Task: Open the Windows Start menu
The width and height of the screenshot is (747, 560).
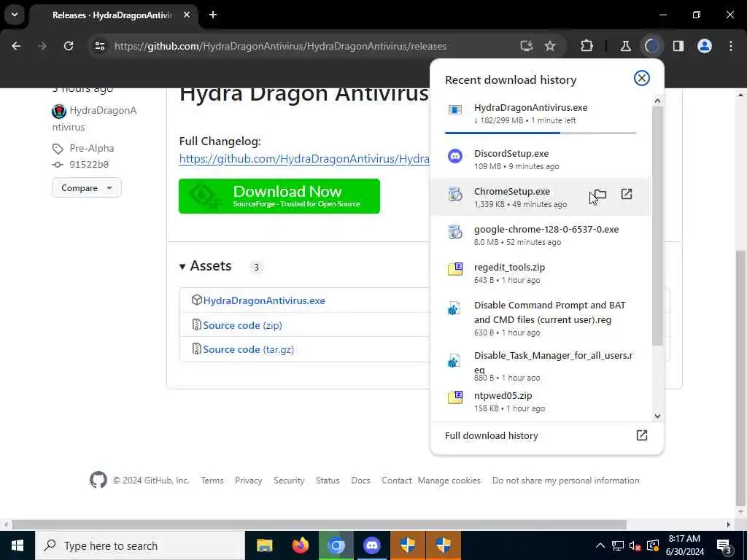Action: tap(18, 545)
